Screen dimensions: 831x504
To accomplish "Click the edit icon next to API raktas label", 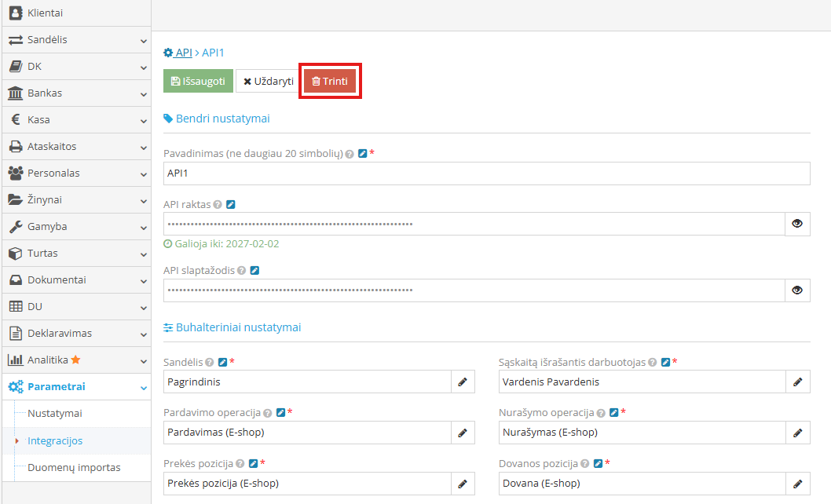I will (x=229, y=203).
